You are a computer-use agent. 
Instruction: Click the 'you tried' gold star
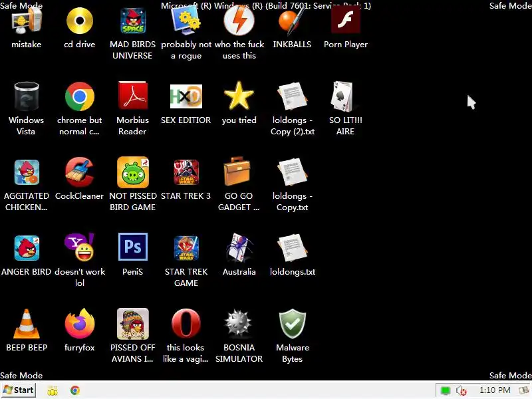[x=239, y=96]
